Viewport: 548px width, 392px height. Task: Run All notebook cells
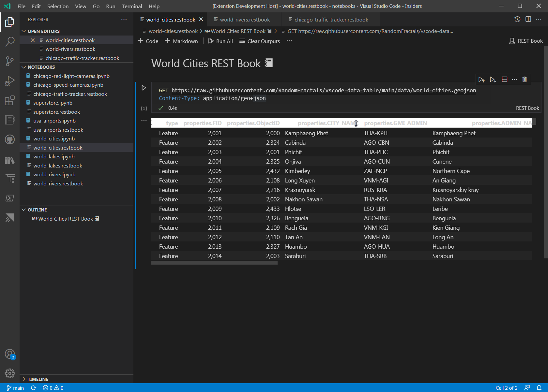(x=221, y=41)
